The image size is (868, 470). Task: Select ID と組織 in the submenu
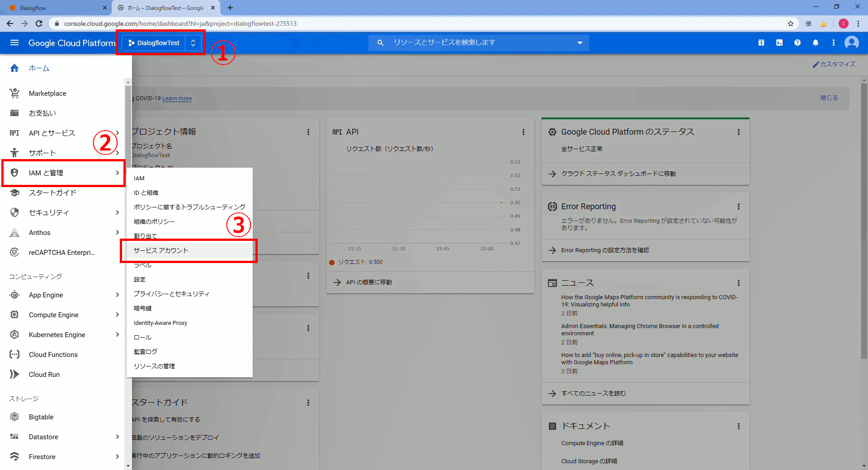pyautogui.click(x=189, y=193)
